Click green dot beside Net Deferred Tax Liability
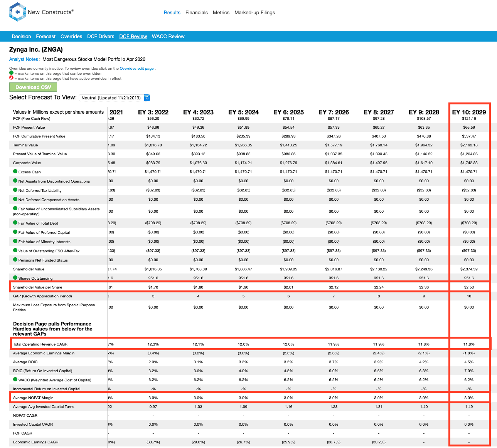Image resolution: width=497 pixels, height=448 pixels. coord(15,190)
